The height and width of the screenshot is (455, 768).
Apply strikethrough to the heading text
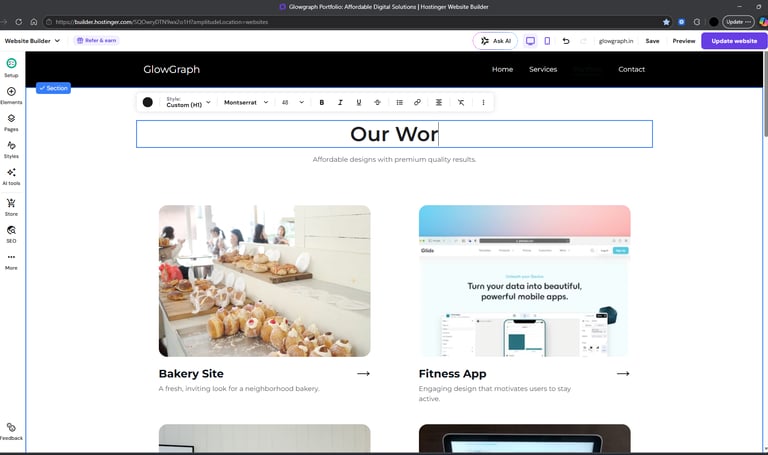pos(377,102)
